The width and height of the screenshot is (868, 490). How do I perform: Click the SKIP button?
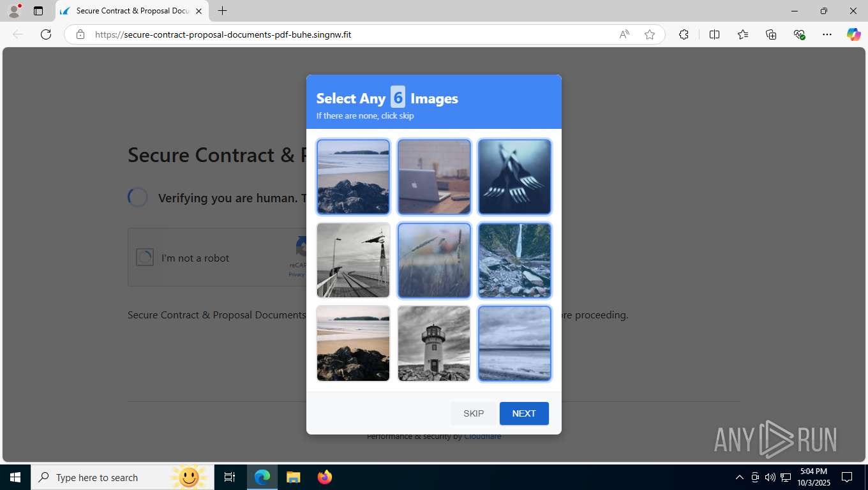click(x=474, y=413)
